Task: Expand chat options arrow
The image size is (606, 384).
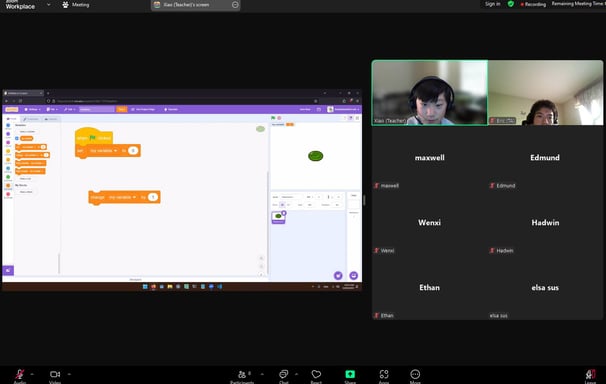Action: coord(296,374)
